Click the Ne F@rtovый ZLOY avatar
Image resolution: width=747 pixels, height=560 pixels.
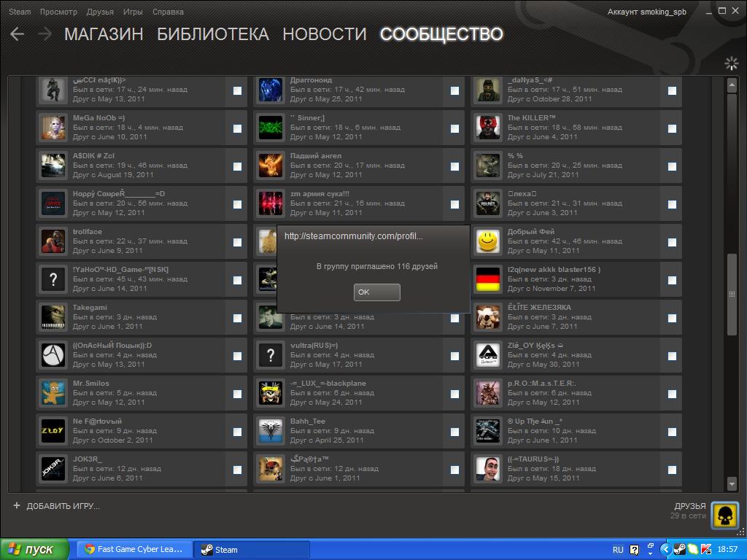click(x=53, y=432)
